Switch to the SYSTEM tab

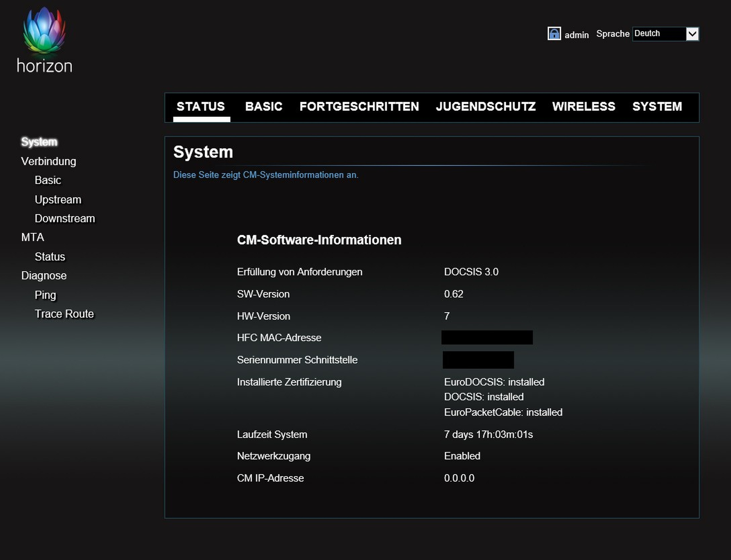coord(657,107)
